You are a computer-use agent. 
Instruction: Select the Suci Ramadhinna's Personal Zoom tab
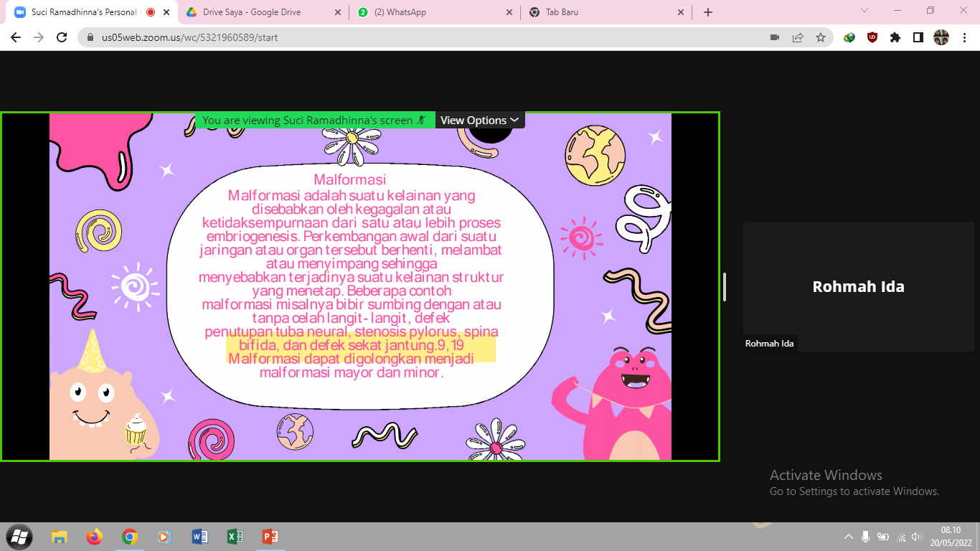click(92, 12)
